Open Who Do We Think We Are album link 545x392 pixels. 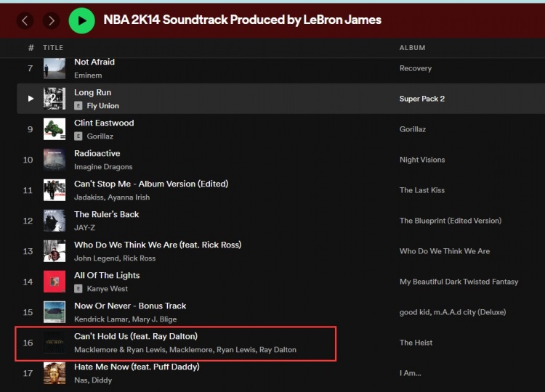tap(445, 251)
